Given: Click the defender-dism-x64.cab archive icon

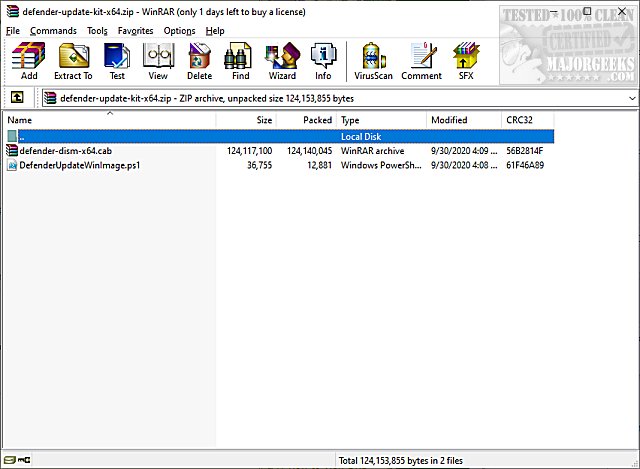Looking at the screenshot, I should [12, 151].
